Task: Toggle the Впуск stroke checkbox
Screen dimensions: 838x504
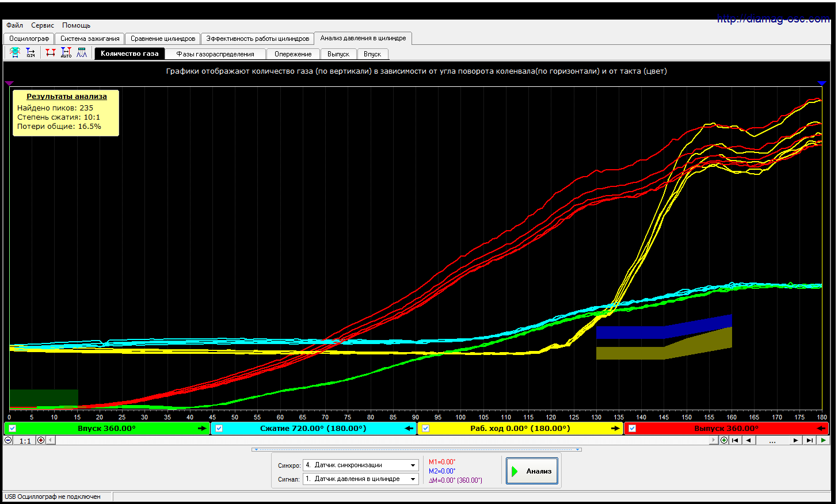Action: click(x=12, y=429)
